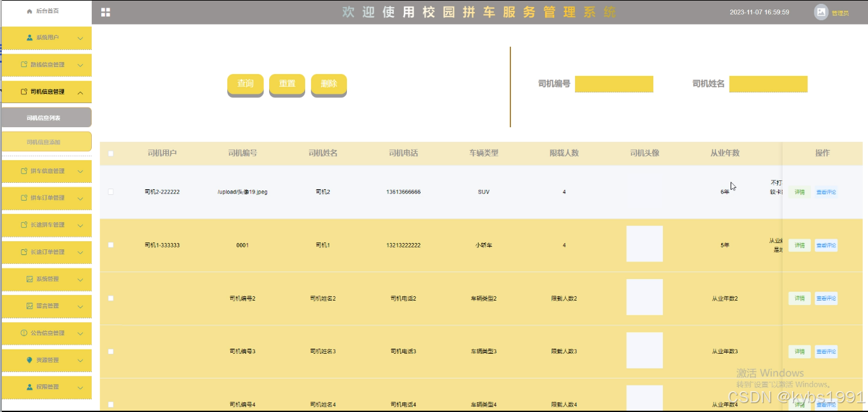Click the person icon beside 系统用户
Screen dimensions: 868x412
[x=30, y=38]
